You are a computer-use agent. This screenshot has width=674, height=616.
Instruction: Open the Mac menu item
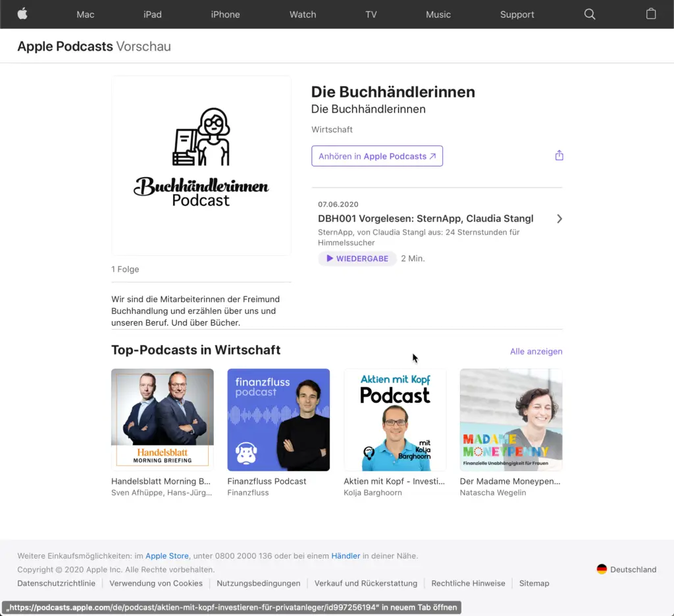pyautogui.click(x=86, y=14)
